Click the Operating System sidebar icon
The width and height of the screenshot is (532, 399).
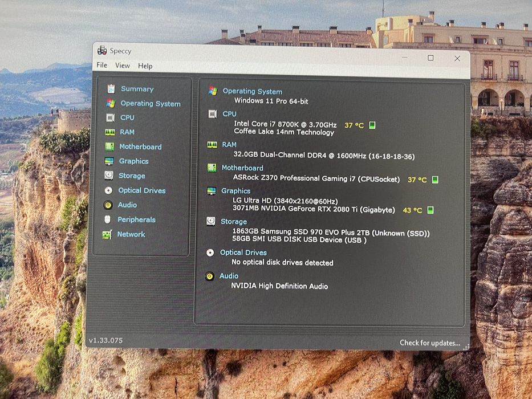pos(111,103)
